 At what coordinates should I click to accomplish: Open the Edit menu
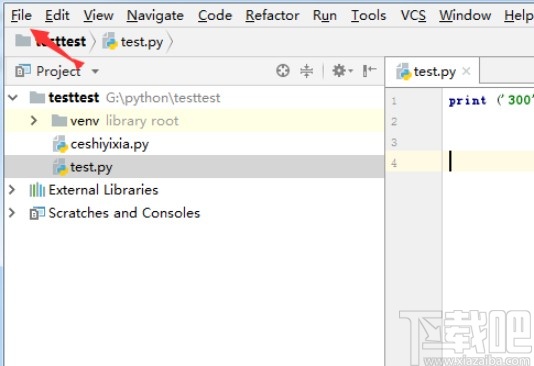[57, 16]
